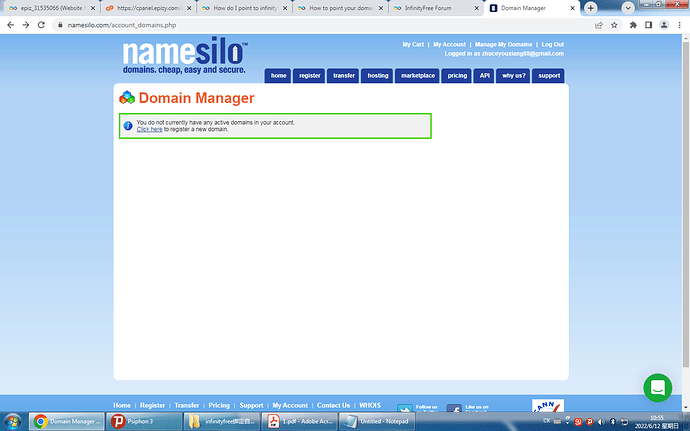The height and width of the screenshot is (431, 690).
Task: Click the Bluetooth tray icon
Action: coord(613,422)
